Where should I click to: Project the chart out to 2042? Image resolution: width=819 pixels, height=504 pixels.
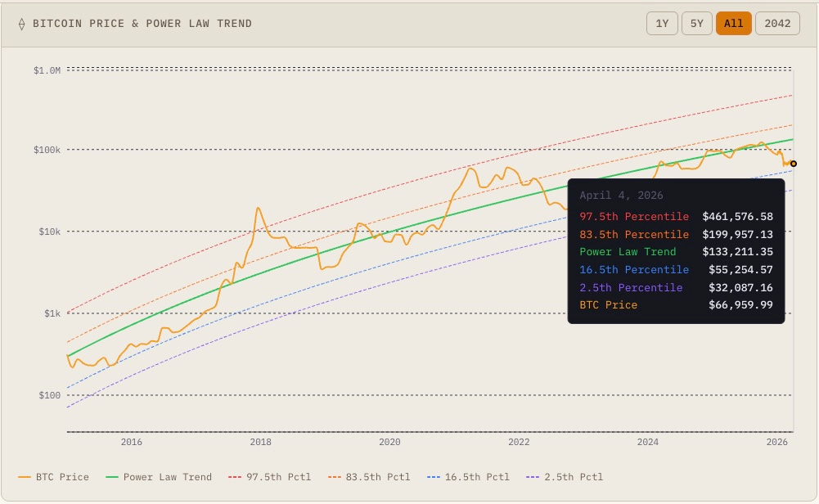(777, 24)
